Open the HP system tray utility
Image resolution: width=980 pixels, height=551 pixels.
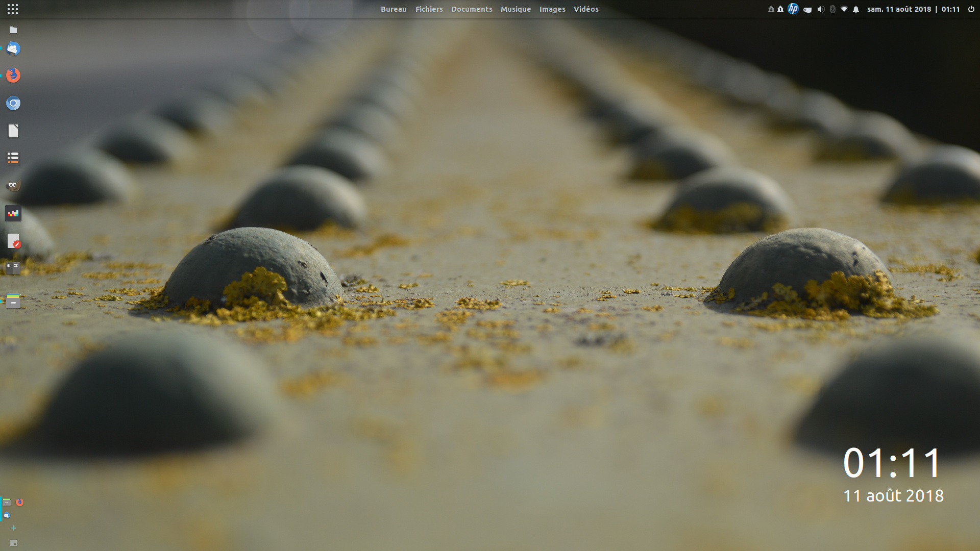click(793, 9)
